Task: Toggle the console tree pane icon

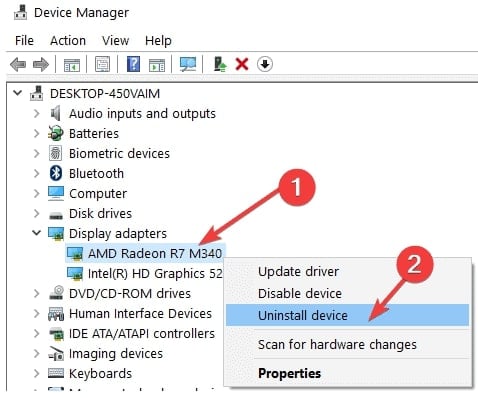Action: (x=72, y=65)
